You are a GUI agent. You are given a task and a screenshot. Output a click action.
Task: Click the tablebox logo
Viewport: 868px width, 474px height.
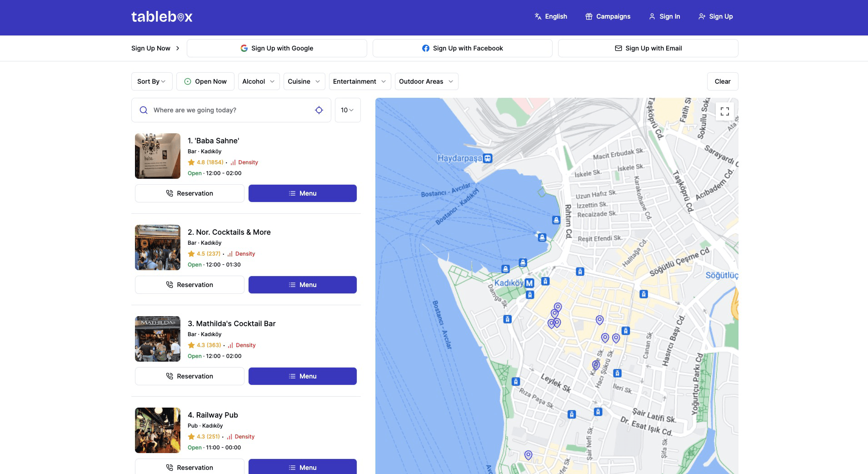coord(162,17)
